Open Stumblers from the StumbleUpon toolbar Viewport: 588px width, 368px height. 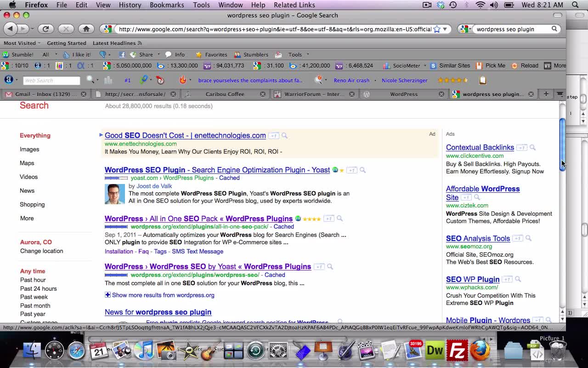(x=251, y=54)
